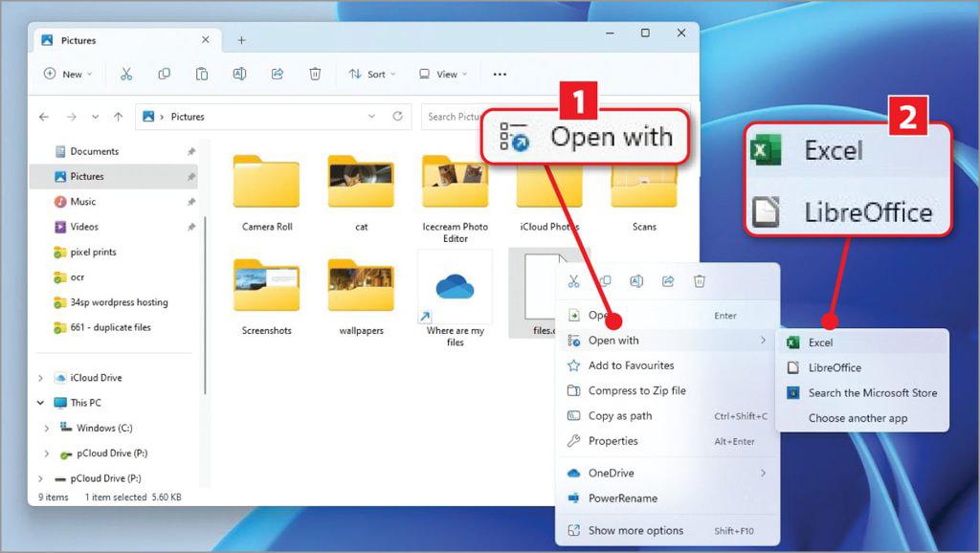Expand the address bar history dropdown
Image resolution: width=980 pixels, height=553 pixels.
pyautogui.click(x=372, y=116)
